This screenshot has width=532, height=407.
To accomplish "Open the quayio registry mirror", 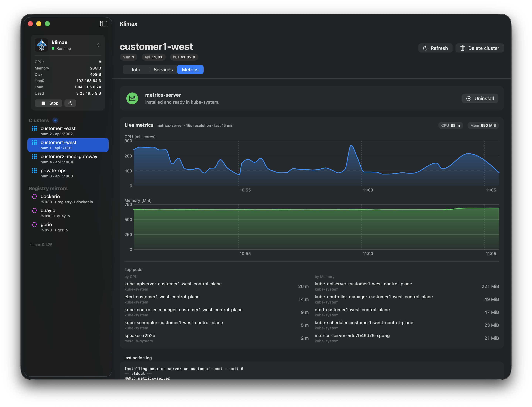I will click(68, 213).
